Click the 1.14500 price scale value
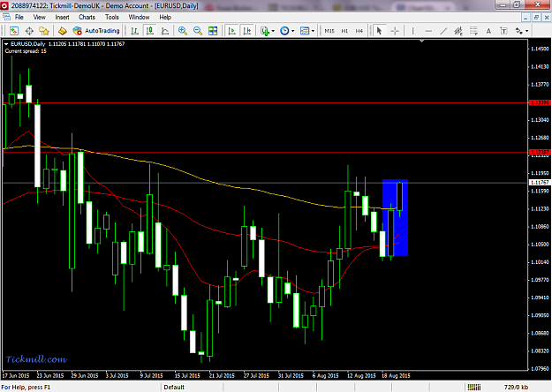Image resolution: width=552 pixels, height=392 pixels. (541, 49)
